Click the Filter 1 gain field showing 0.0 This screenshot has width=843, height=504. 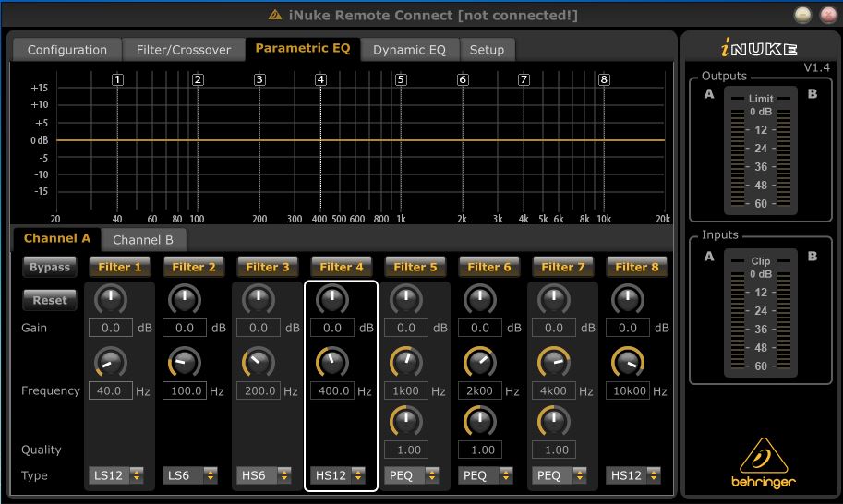[x=111, y=328]
